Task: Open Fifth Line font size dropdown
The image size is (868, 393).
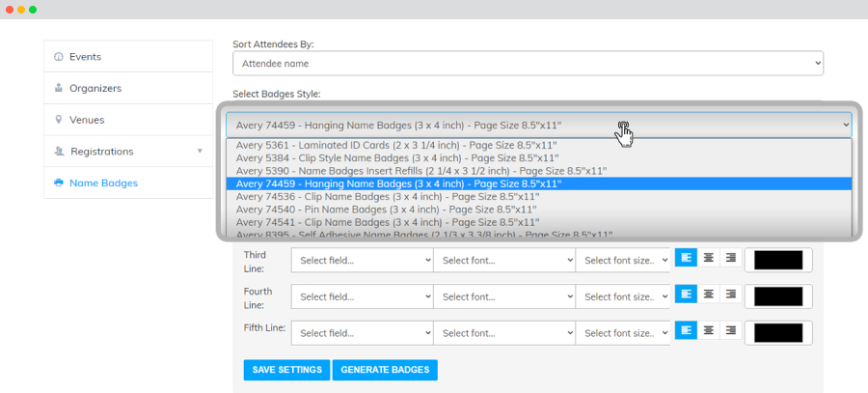Action: point(623,333)
